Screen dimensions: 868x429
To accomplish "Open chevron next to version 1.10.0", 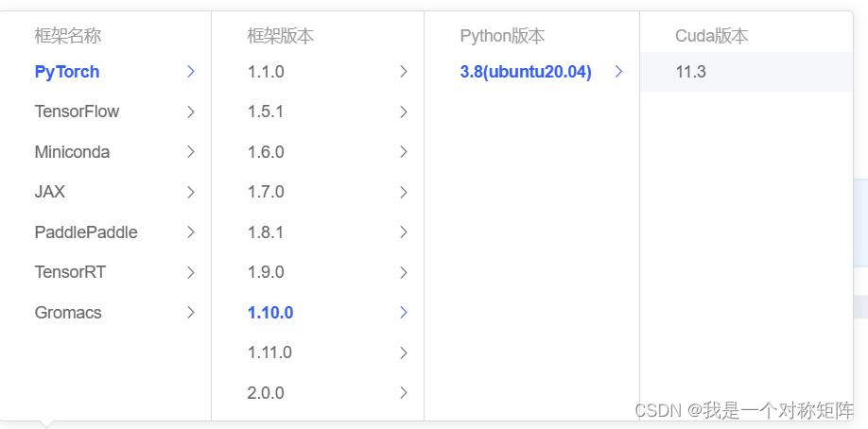I will point(404,312).
